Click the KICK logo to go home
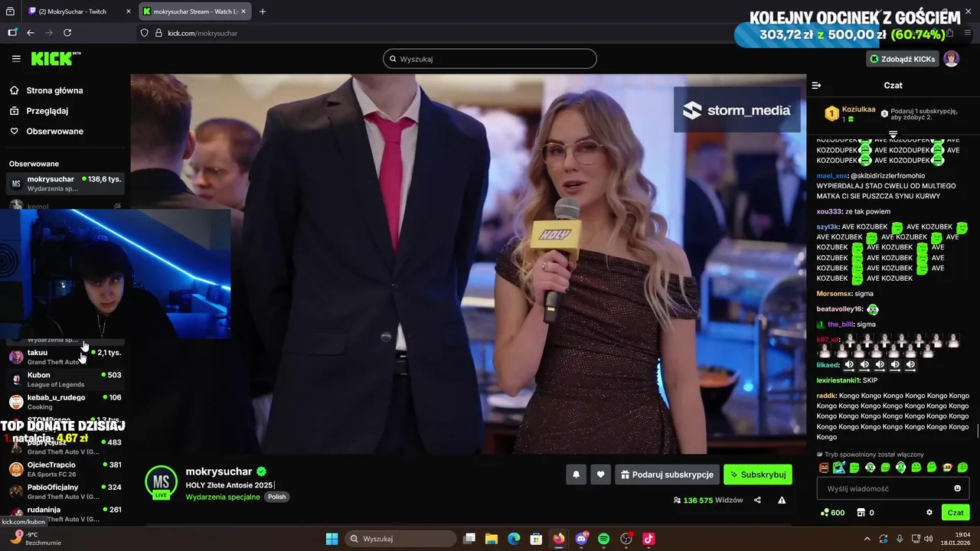Viewport: 980px width, 551px height. click(x=56, y=59)
